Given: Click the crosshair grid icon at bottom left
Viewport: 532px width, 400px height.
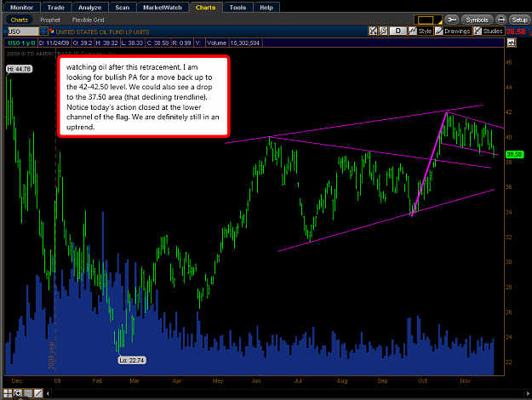Looking at the screenshot, I should point(8,393).
